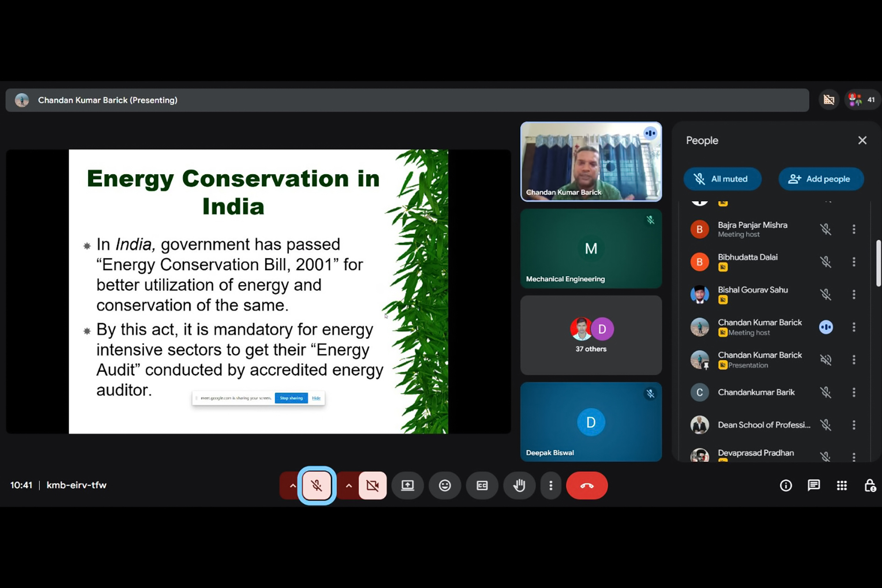
Task: Toggle closed captions button
Action: (482, 486)
